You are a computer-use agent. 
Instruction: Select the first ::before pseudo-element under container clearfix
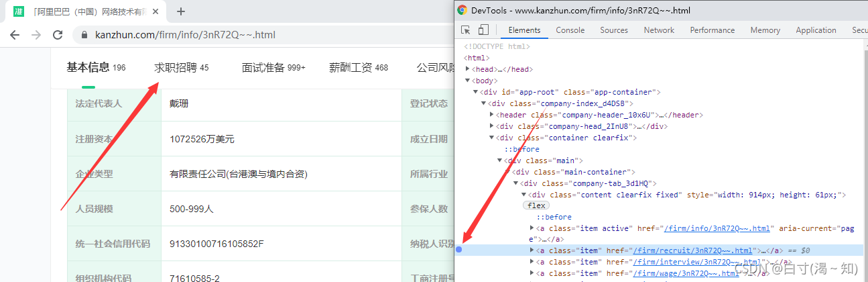522,149
